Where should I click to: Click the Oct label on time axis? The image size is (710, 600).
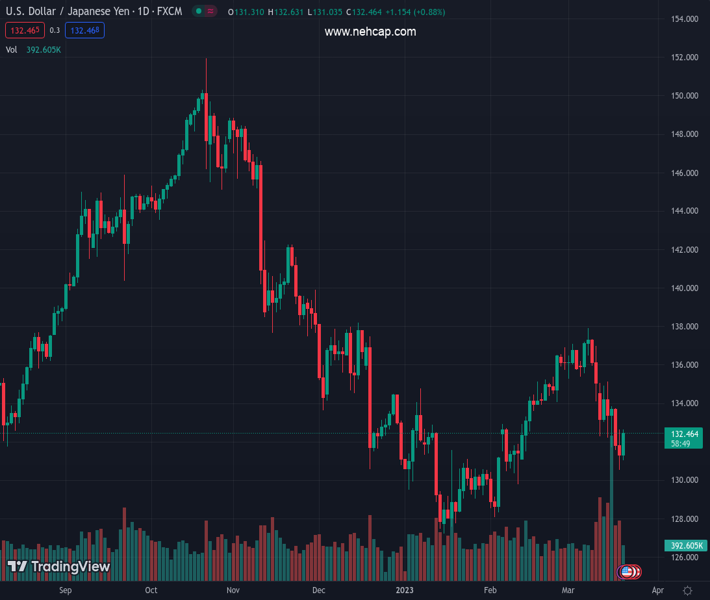[x=151, y=591]
